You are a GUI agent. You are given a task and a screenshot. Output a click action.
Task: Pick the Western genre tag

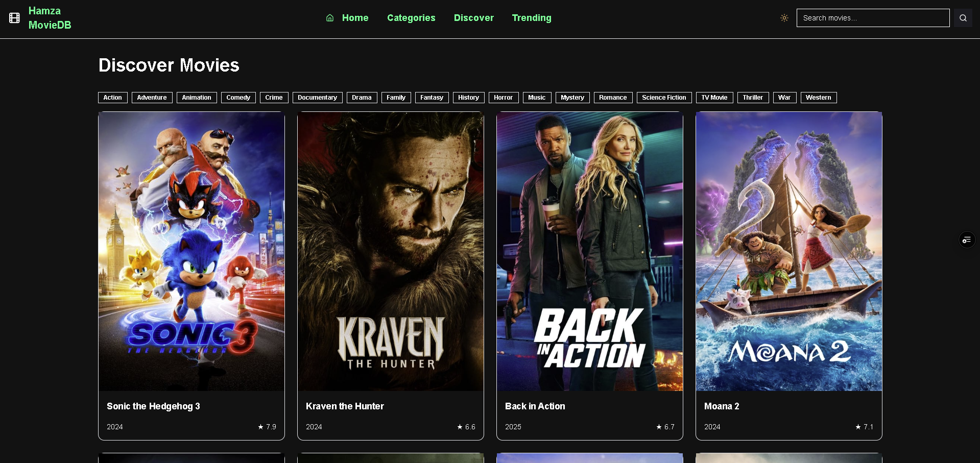(x=818, y=98)
